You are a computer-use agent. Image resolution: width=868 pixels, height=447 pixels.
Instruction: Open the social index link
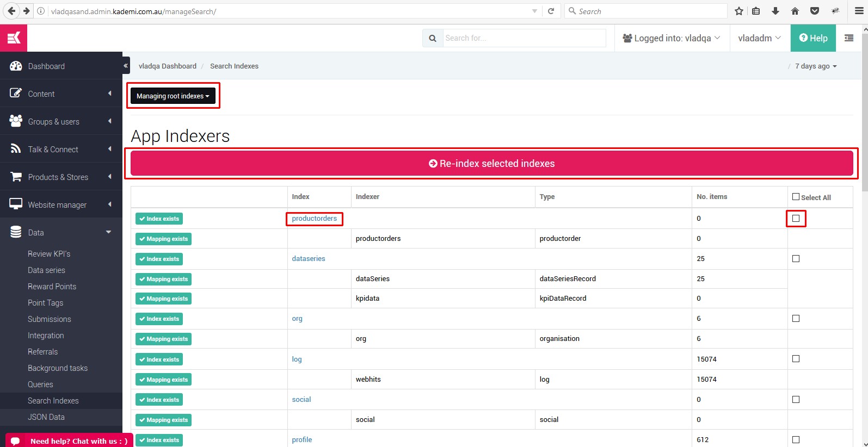point(301,399)
